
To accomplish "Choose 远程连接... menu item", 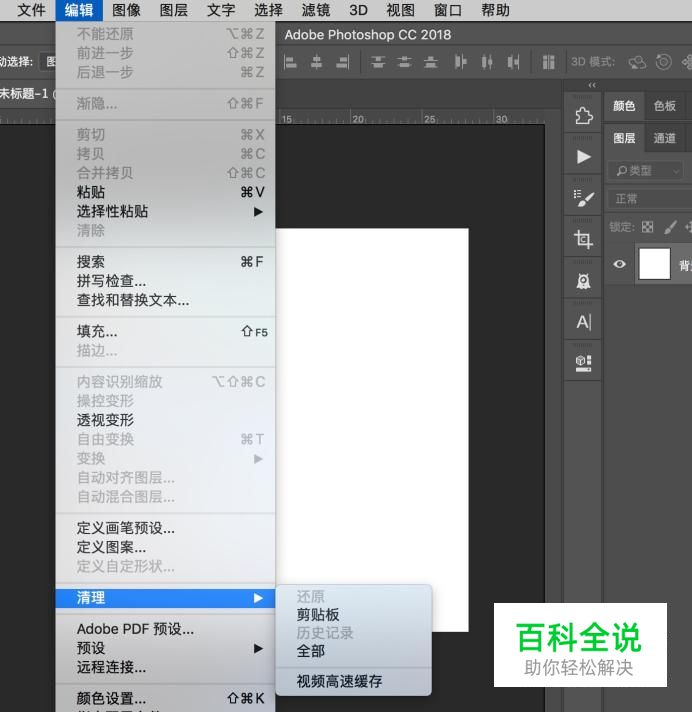I will (x=166, y=667).
